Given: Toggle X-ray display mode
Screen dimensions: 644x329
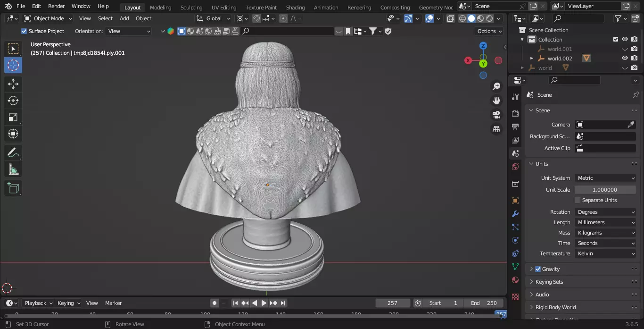Looking at the screenshot, I should tap(450, 18).
